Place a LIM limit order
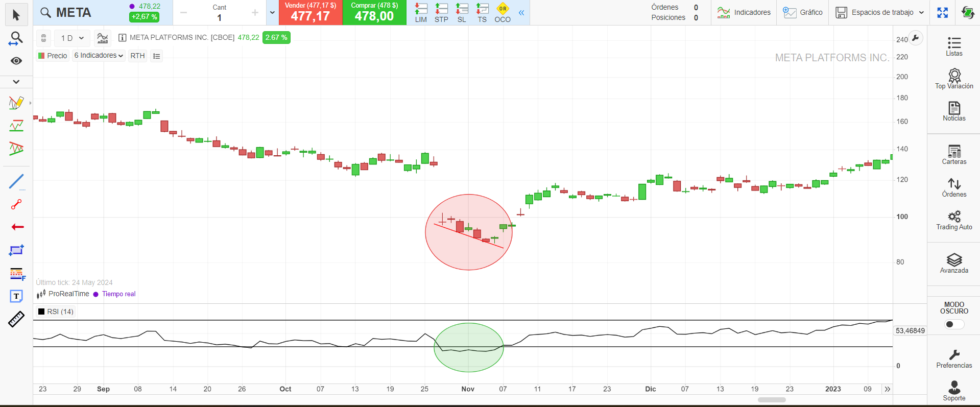Viewport: 980px width, 407px height. pos(421,13)
